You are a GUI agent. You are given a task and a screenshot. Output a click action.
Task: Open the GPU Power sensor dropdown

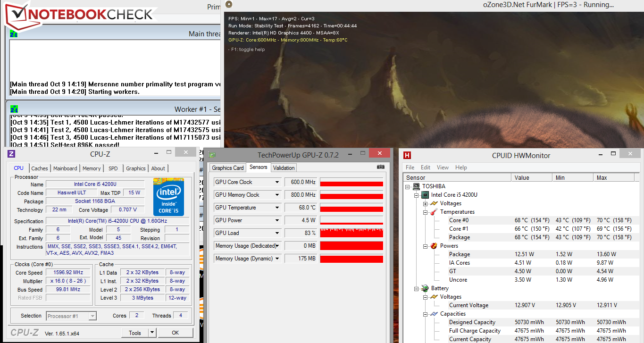pyautogui.click(x=277, y=220)
